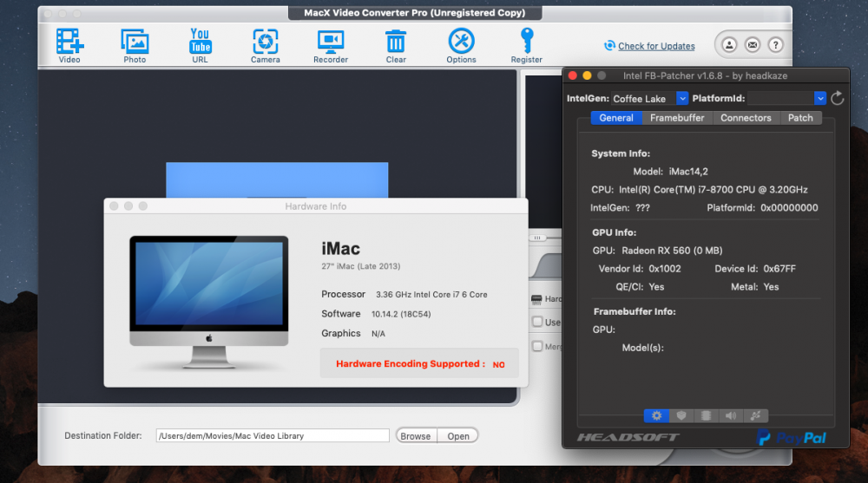
Task: Open MacX Options settings
Action: [x=461, y=45]
